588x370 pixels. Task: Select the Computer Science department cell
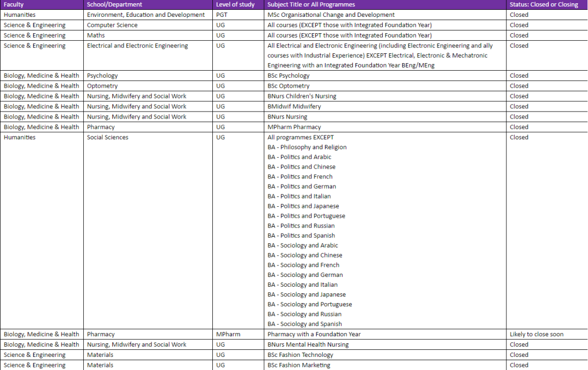click(112, 25)
